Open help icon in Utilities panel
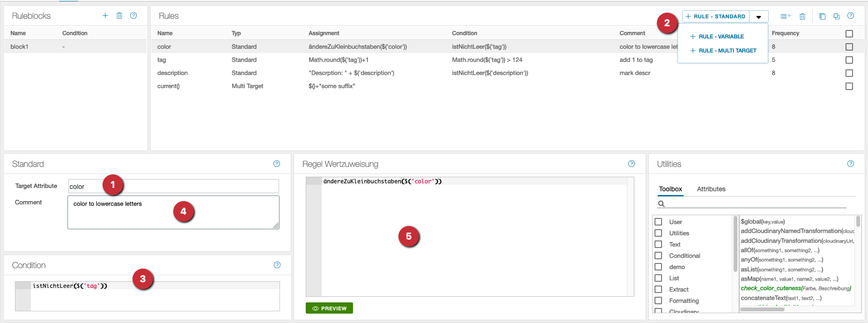The image size is (868, 323). click(851, 164)
